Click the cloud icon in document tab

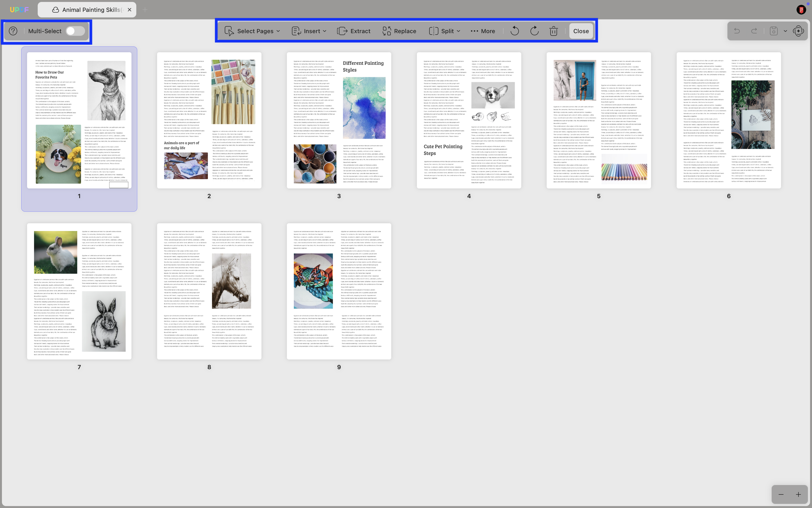coord(56,10)
